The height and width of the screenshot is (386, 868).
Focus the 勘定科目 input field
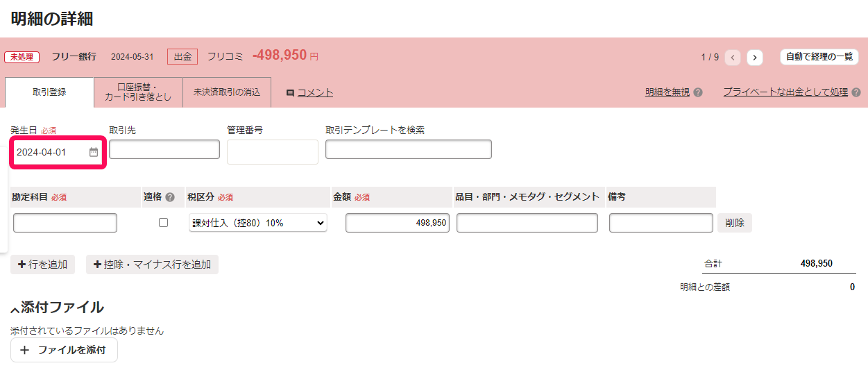pyautogui.click(x=65, y=223)
